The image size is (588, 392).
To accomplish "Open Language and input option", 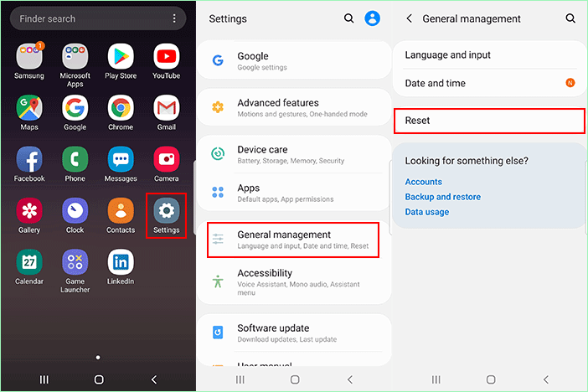I will [x=490, y=55].
